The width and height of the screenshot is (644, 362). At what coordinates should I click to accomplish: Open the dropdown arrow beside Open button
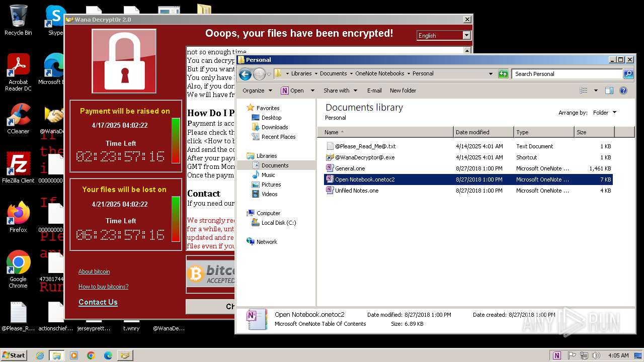pos(312,90)
